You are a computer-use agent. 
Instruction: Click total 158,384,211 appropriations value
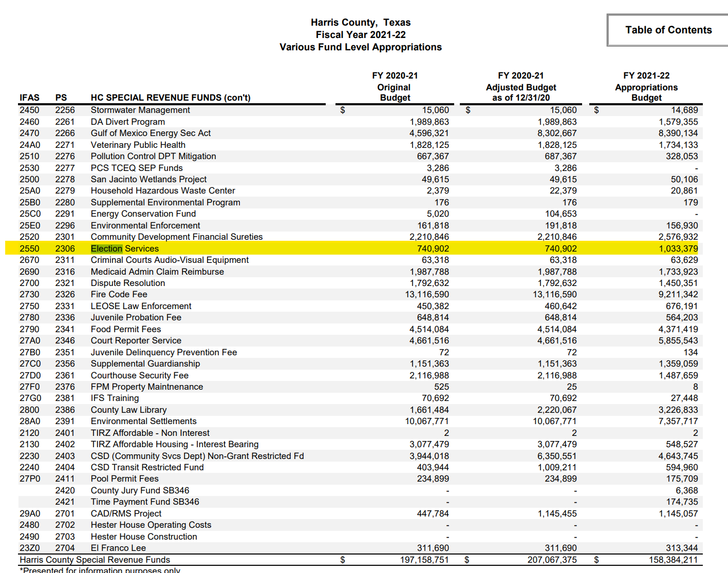pos(674,560)
